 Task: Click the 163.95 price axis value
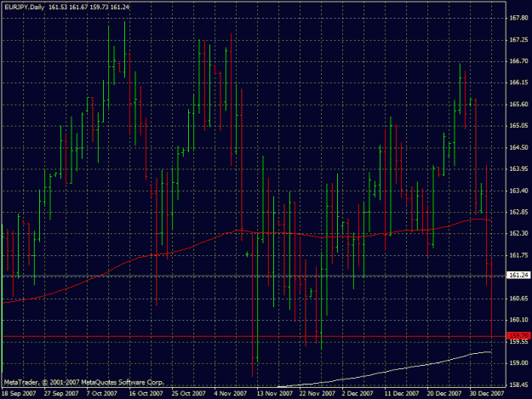pos(519,168)
